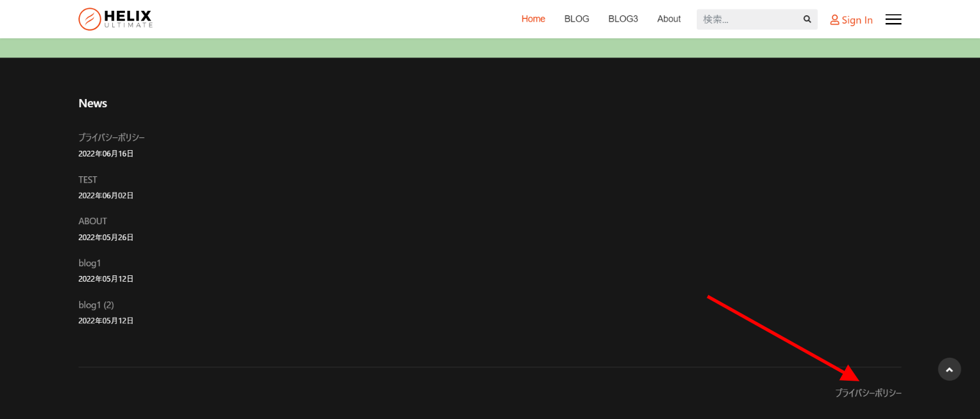980x419 pixels.
Task: Click the Helix swirl logo icon
Action: pyautogui.click(x=90, y=19)
